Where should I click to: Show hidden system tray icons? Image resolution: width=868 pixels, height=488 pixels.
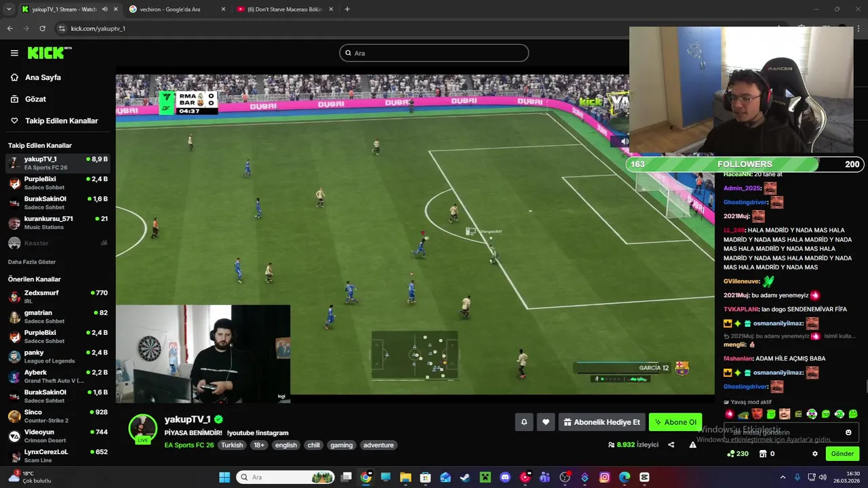tap(783, 477)
